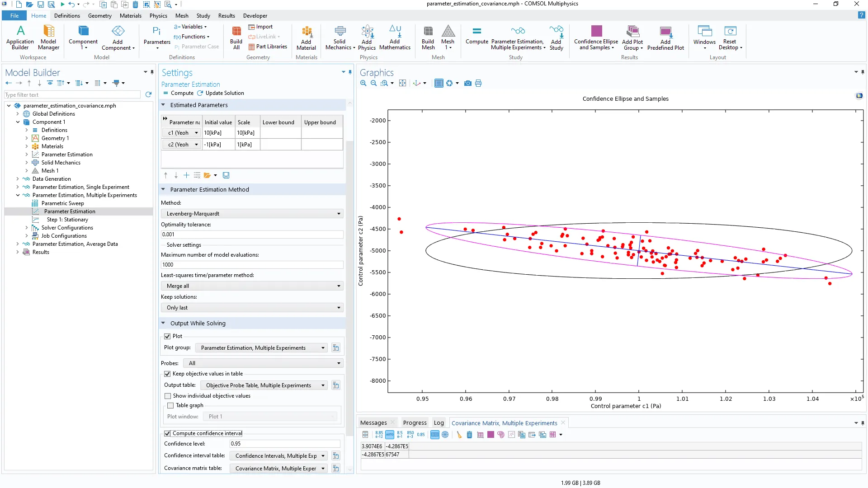Click the Optimality tolerance field
This screenshot has height=488, width=868.
252,235
